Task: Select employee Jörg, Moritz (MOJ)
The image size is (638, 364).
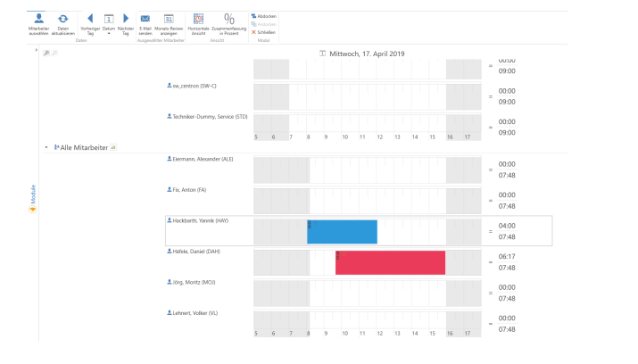Action: (x=195, y=282)
